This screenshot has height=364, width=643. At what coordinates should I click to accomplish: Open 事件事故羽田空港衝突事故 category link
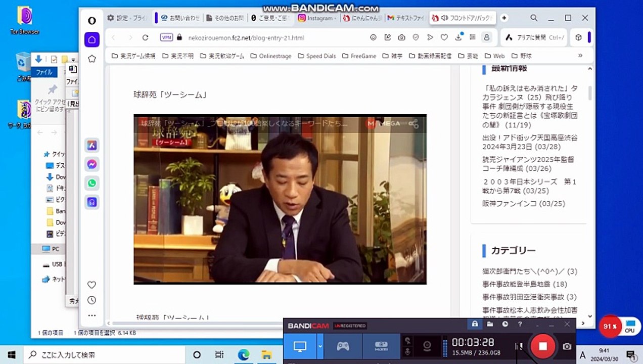[529, 297]
